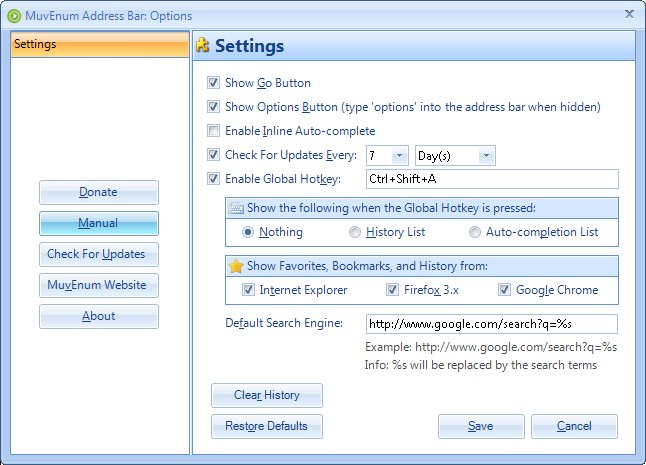Toggle Show Options Button checkbox

(x=213, y=107)
